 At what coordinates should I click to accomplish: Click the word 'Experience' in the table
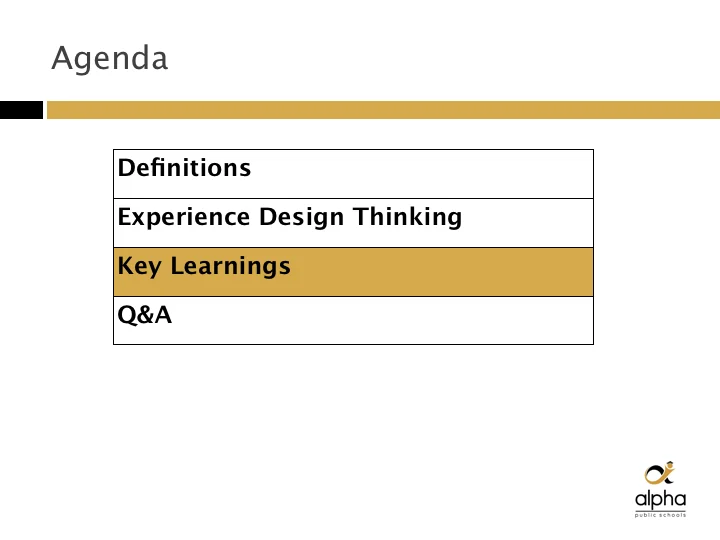pyautogui.click(x=184, y=217)
